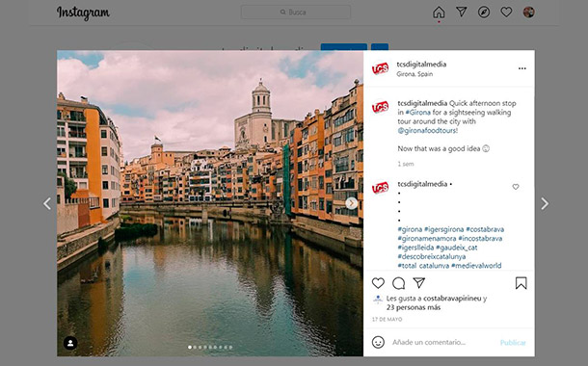The height and width of the screenshot is (366, 588).
Task: Open the #incostabrava hashtag
Action: coord(480,239)
